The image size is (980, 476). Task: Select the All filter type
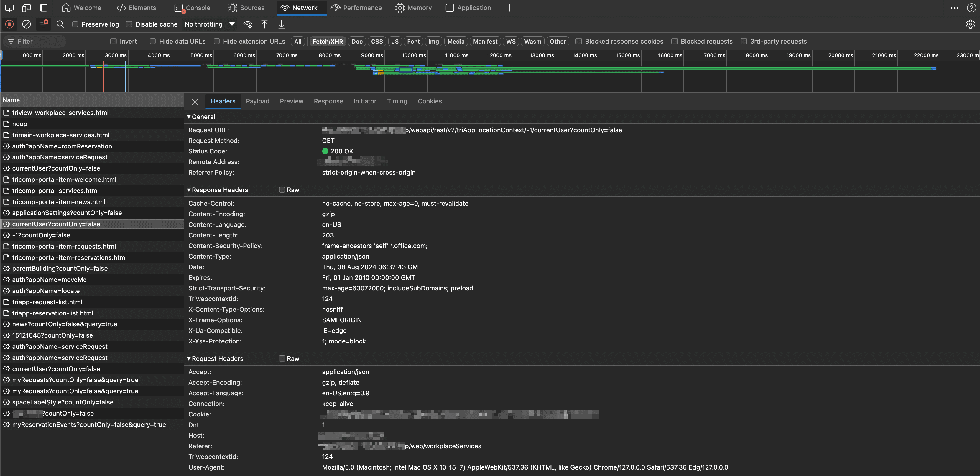pos(298,42)
